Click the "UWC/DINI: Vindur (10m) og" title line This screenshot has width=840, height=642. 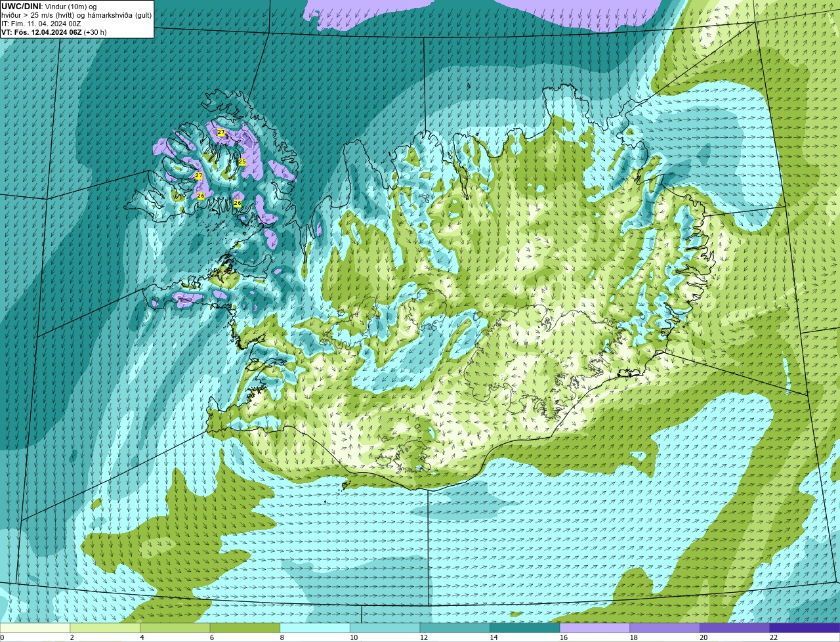tap(49, 6)
